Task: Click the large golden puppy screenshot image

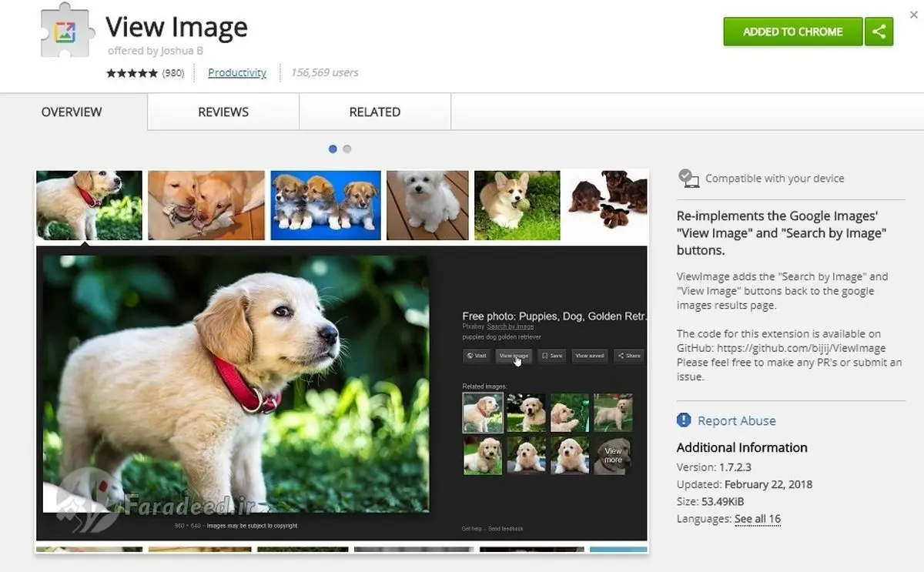Action: tap(236, 384)
